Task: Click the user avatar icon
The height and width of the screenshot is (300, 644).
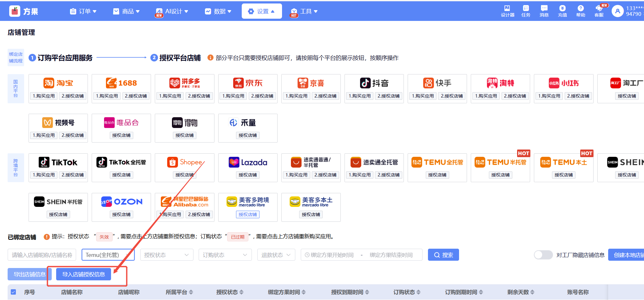Action: (617, 11)
